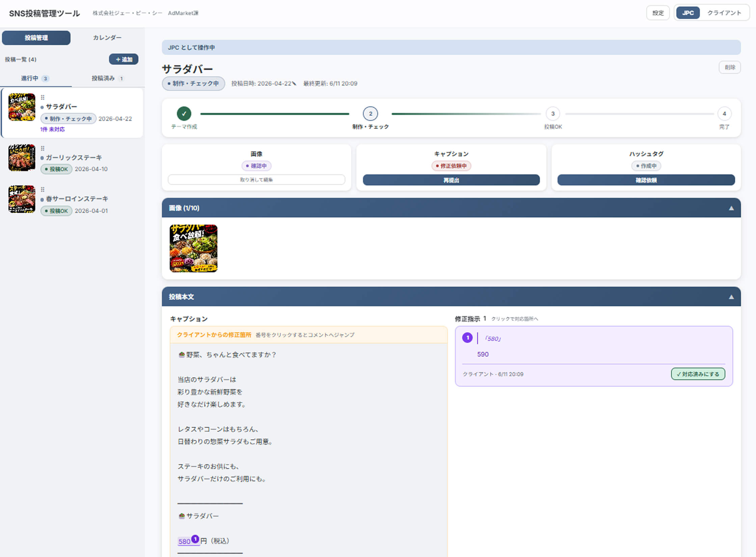Click the 修正依頼中 status pill
Image resolution: width=756 pixels, height=557 pixels.
pyautogui.click(x=451, y=166)
